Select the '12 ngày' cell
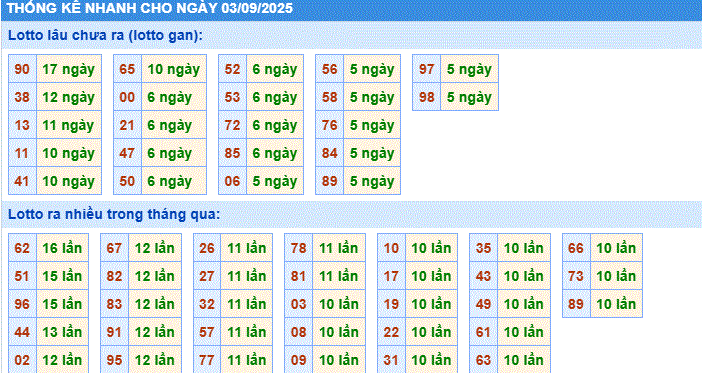Screen dimensions: 702x373 68,97
